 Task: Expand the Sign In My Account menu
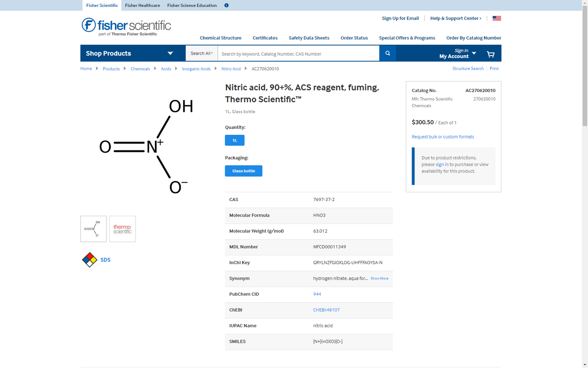[x=458, y=53]
